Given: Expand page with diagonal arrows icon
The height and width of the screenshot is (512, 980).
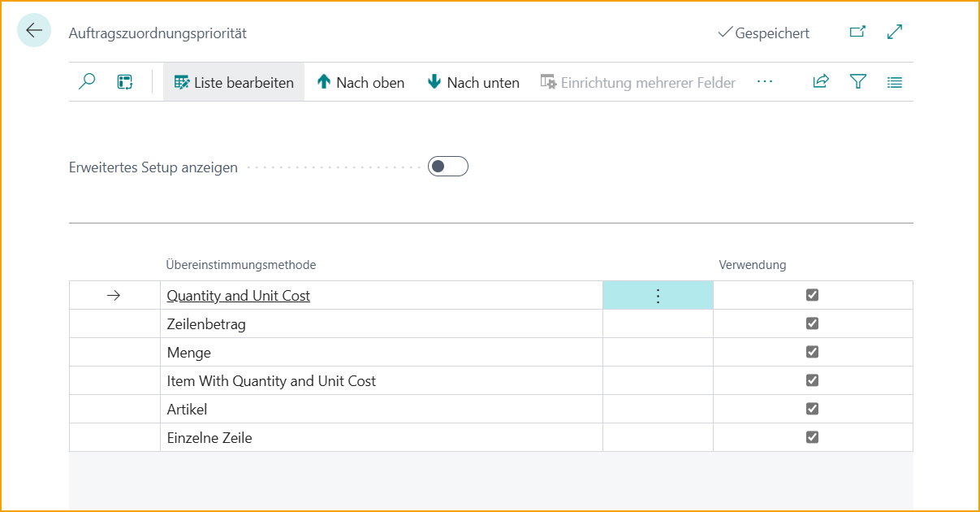Looking at the screenshot, I should pyautogui.click(x=895, y=33).
